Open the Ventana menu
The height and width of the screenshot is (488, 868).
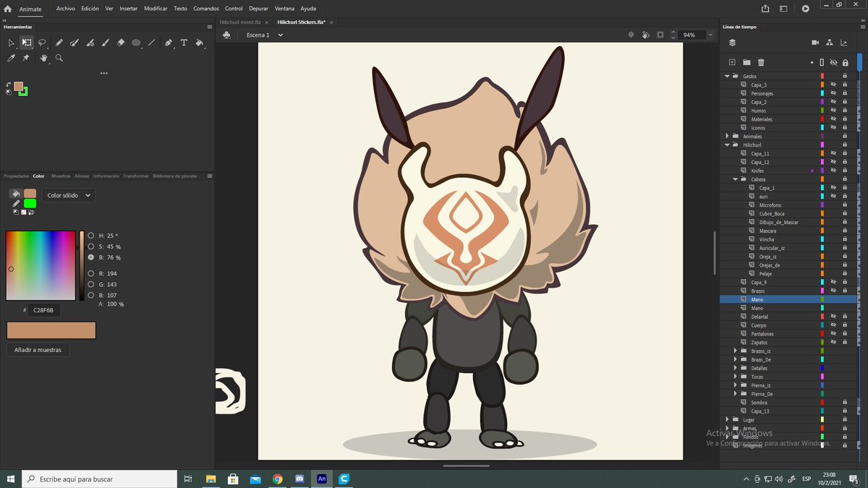pyautogui.click(x=284, y=9)
